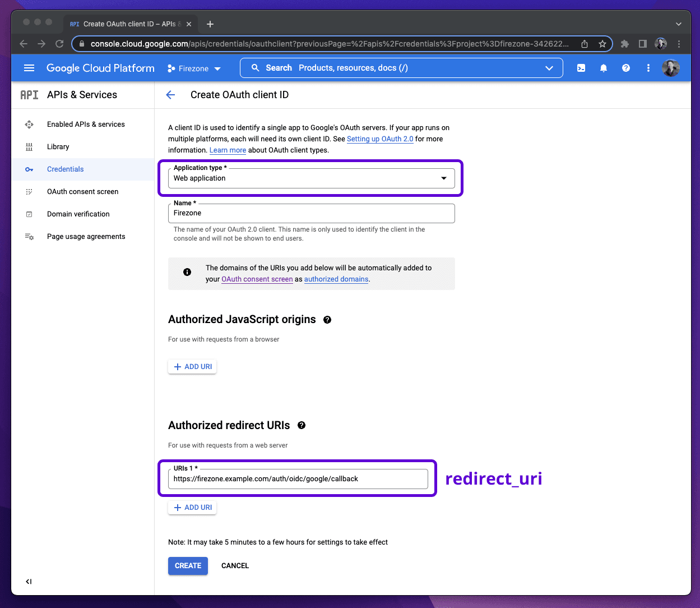Image resolution: width=700 pixels, height=608 pixels.
Task: Select Credentials in the sidebar
Action: tap(65, 169)
